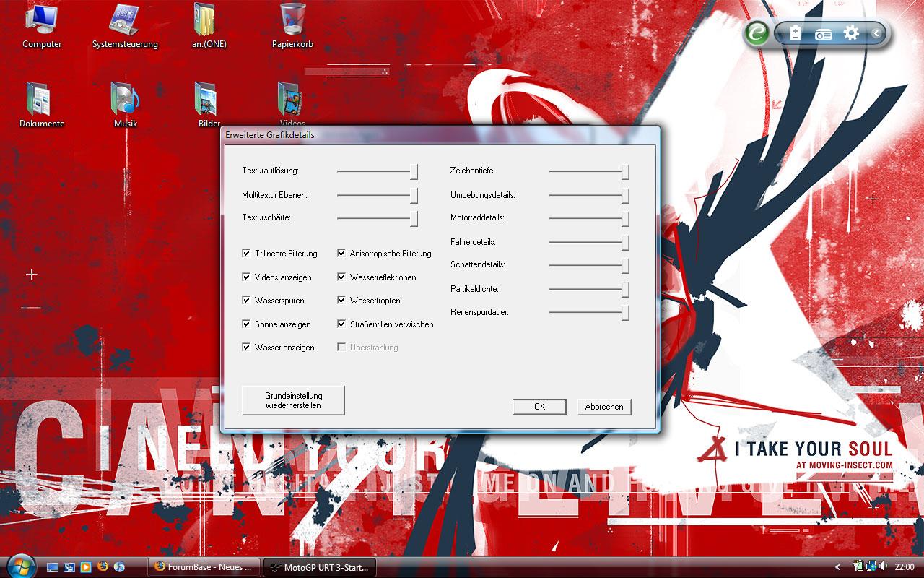
Task: Disable the Wasserspuren checkbox
Action: pos(246,301)
